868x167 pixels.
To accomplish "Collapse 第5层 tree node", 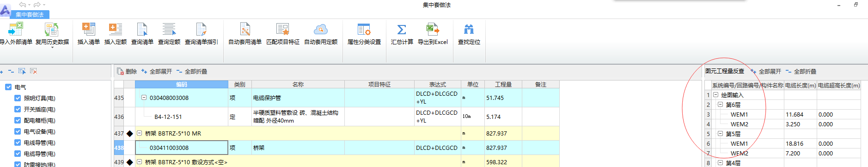I will click(720, 134).
